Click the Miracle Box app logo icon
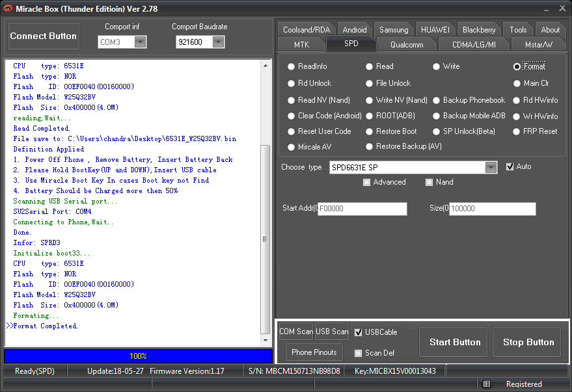This screenshot has height=392, width=572. click(8, 8)
